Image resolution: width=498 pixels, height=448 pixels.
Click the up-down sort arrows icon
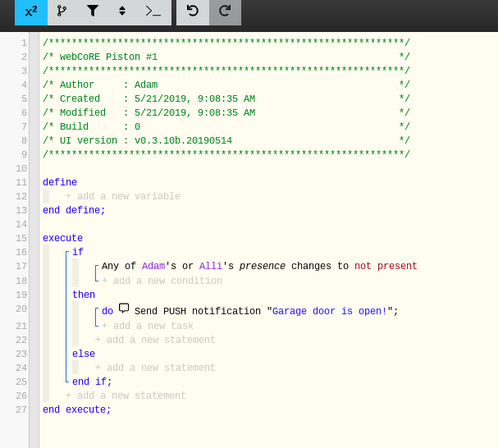click(122, 11)
